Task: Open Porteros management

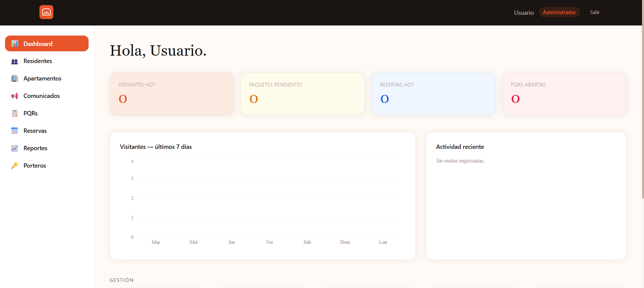Action: [x=47, y=166]
